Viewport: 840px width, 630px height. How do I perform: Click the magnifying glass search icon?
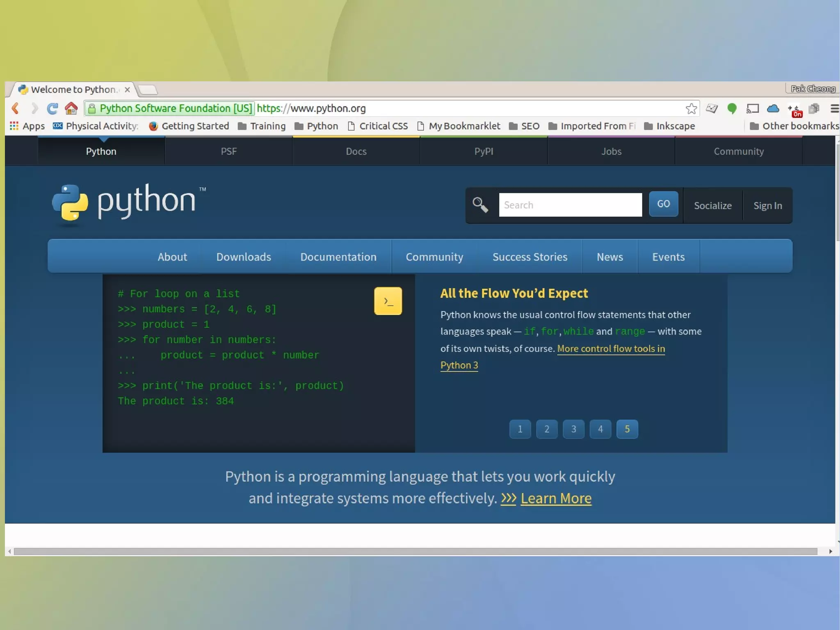[x=480, y=205]
